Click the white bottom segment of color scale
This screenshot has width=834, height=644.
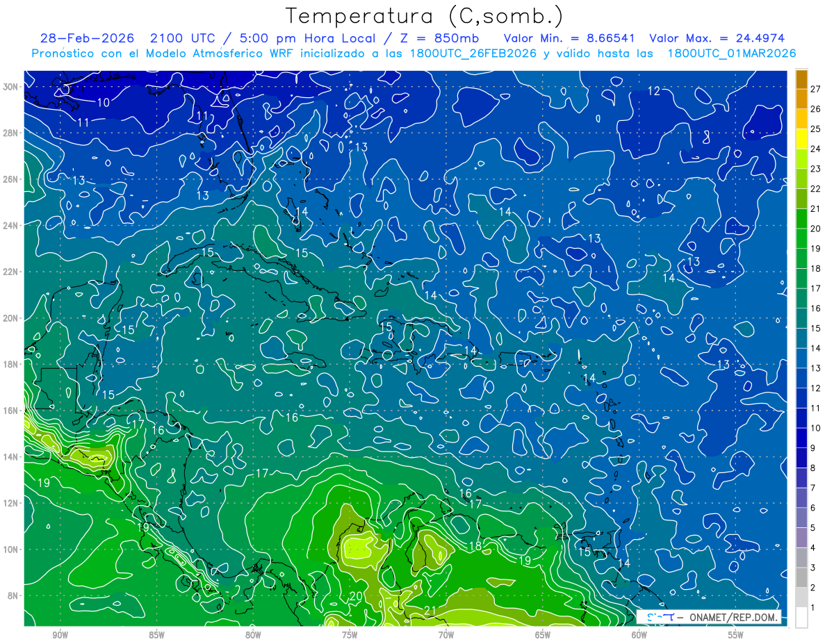click(x=801, y=618)
